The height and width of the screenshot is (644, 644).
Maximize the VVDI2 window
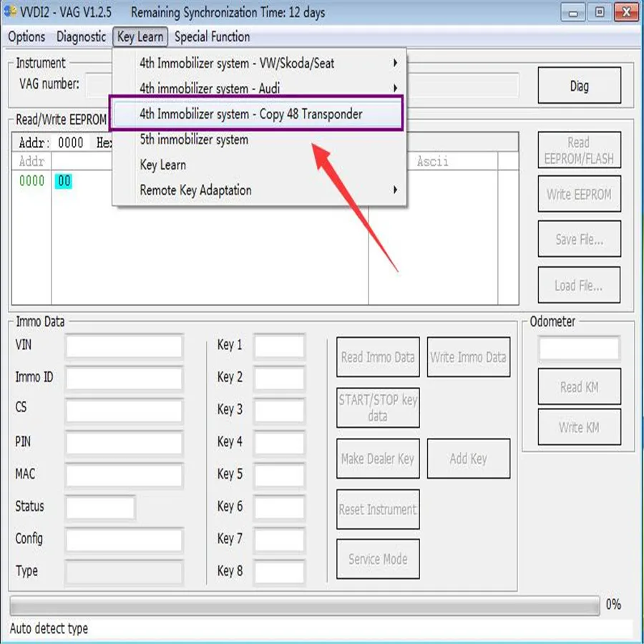tap(600, 13)
